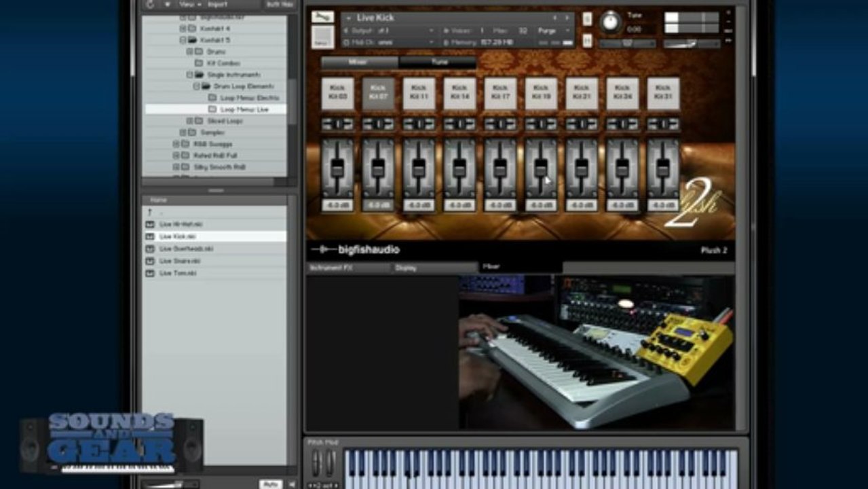Click the volume fader under Kick Kit 07
Image resolution: width=868 pixels, height=489 pixels.
378,168
